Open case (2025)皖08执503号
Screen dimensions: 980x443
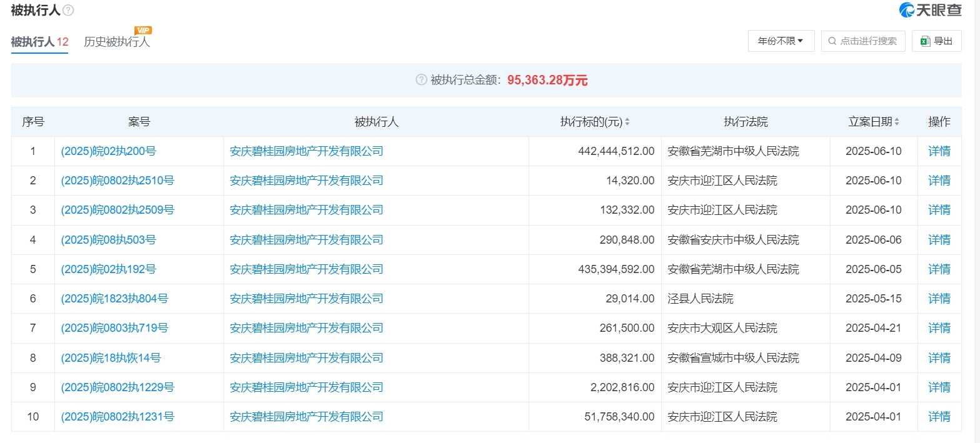point(109,240)
